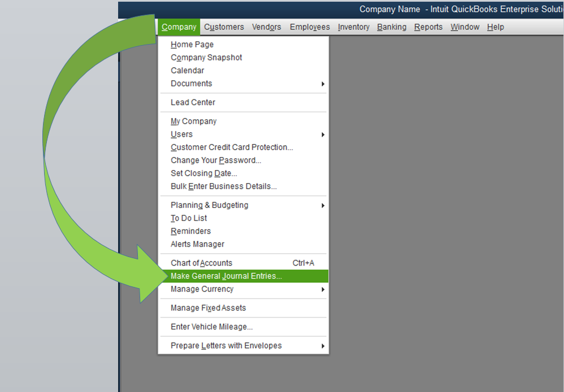564x392 pixels.
Task: Open the Customers menu
Action: (x=224, y=27)
